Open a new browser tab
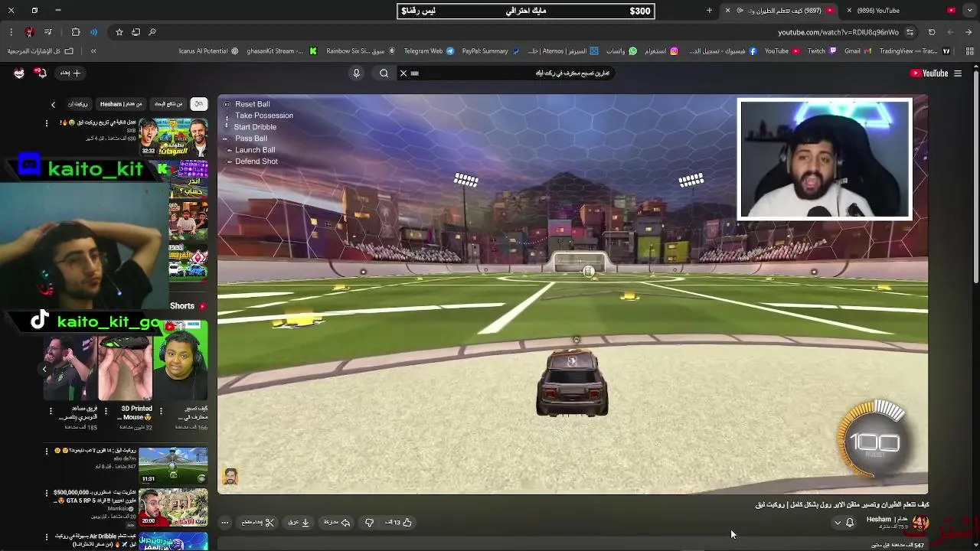 click(710, 11)
